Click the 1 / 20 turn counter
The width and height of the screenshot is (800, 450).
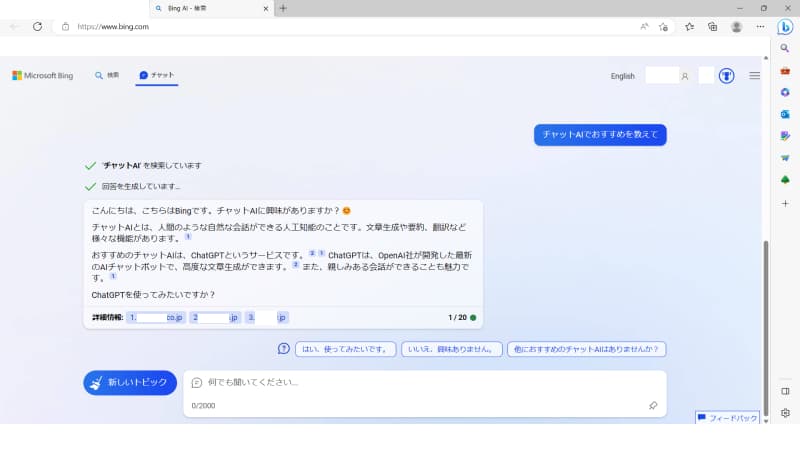point(457,317)
